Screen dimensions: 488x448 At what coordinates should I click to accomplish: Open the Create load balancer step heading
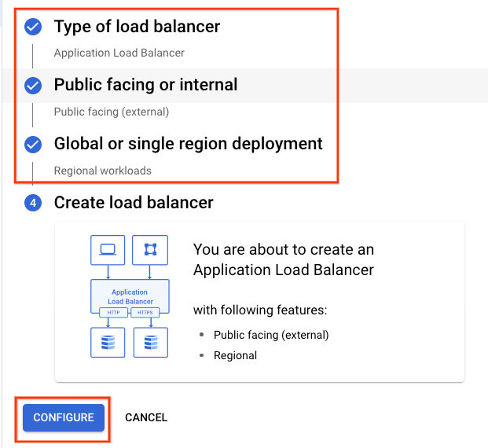[134, 203]
